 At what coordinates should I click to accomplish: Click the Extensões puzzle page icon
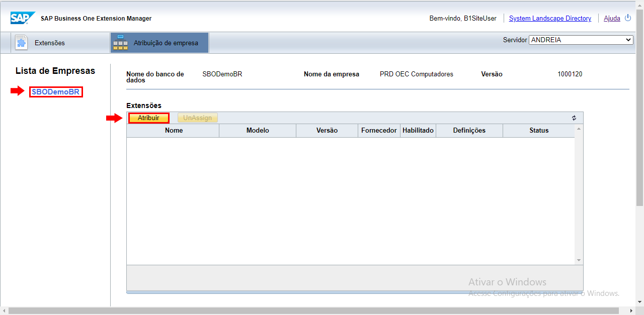tap(21, 43)
